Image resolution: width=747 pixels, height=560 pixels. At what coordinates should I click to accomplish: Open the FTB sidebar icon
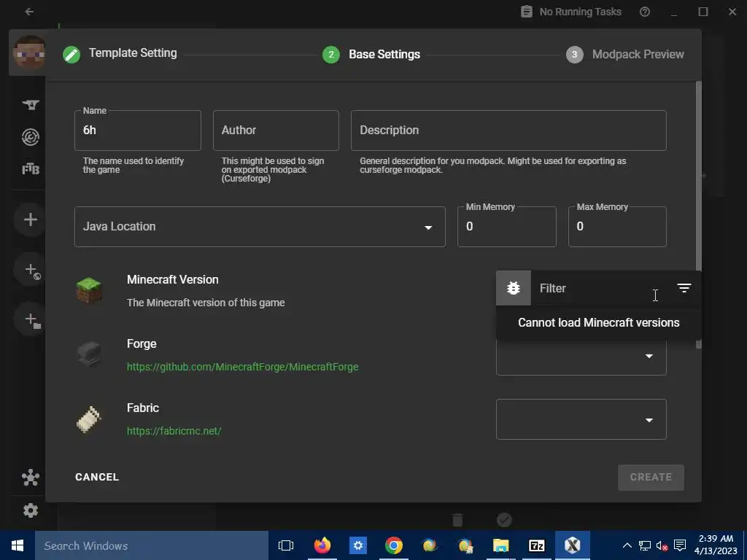[31, 169]
